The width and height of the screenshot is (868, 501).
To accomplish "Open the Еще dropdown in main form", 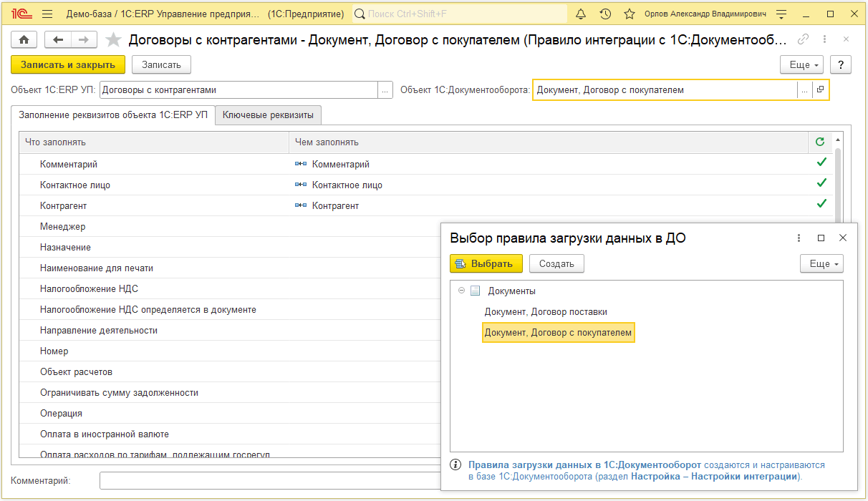I will coord(801,64).
